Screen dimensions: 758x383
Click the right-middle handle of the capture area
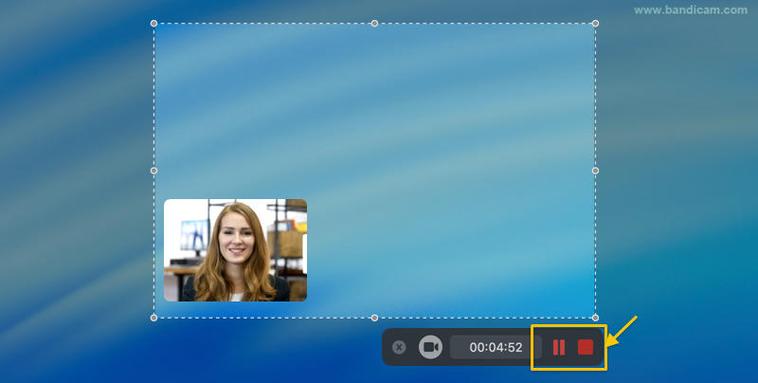point(595,170)
